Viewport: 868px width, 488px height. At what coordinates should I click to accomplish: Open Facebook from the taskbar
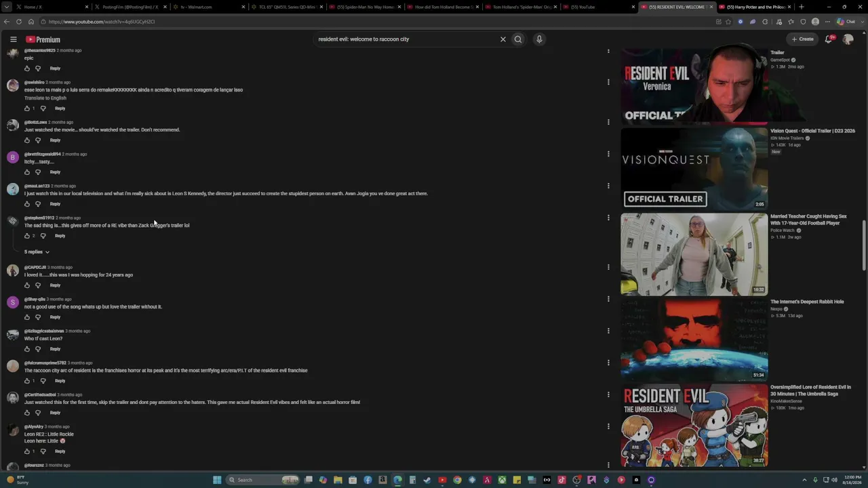click(x=368, y=480)
